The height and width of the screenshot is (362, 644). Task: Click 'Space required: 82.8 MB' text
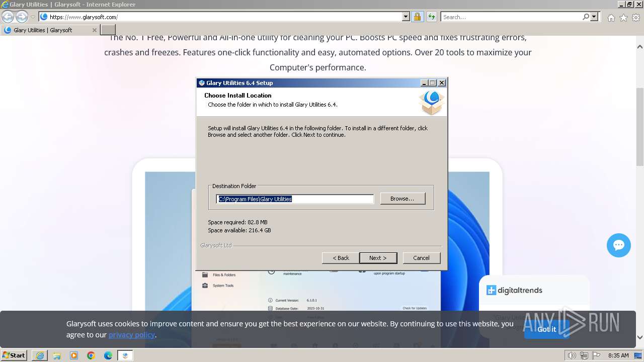pyautogui.click(x=237, y=222)
